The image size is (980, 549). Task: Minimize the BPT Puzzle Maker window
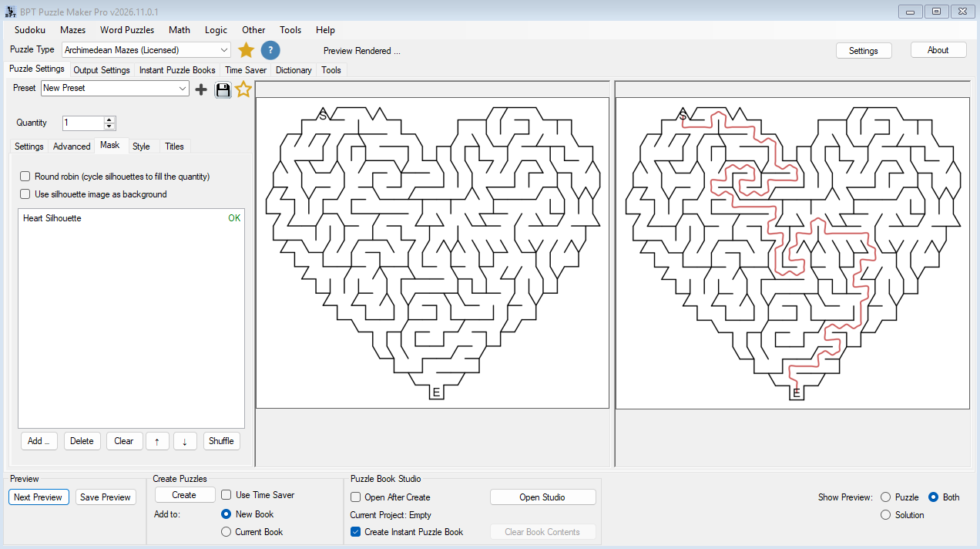(911, 11)
